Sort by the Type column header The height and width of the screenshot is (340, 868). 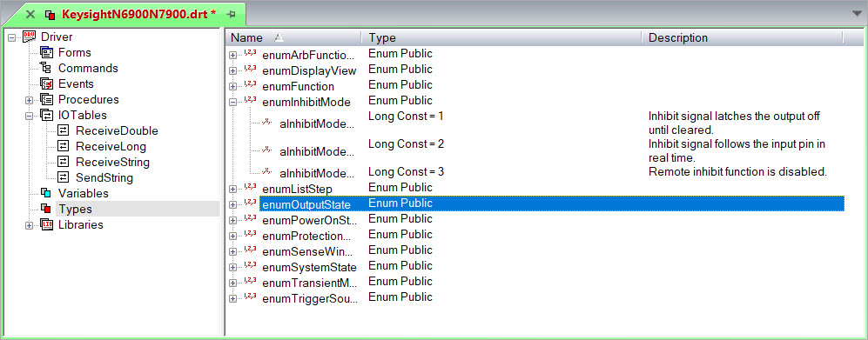click(501, 37)
